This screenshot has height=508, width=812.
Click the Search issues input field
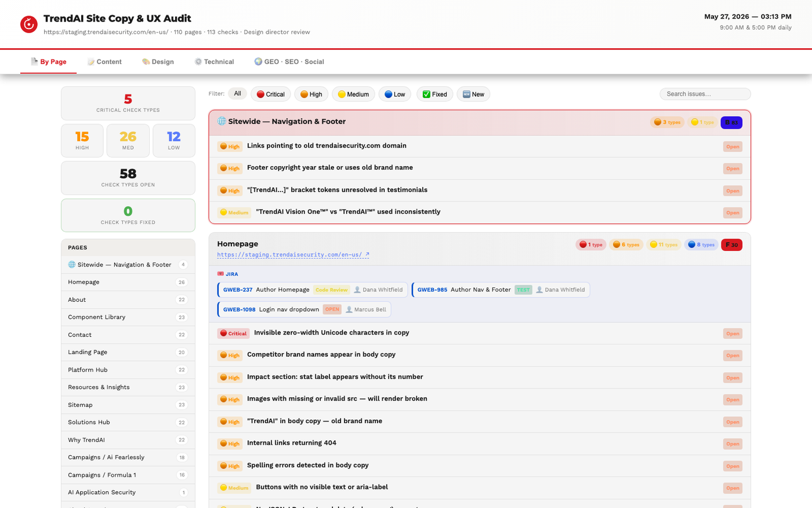(705, 94)
